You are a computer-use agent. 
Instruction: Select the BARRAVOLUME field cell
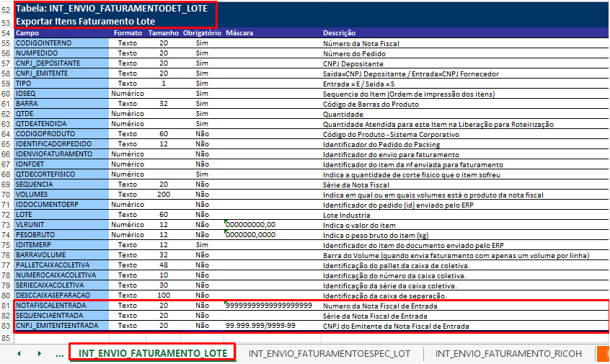(62, 255)
